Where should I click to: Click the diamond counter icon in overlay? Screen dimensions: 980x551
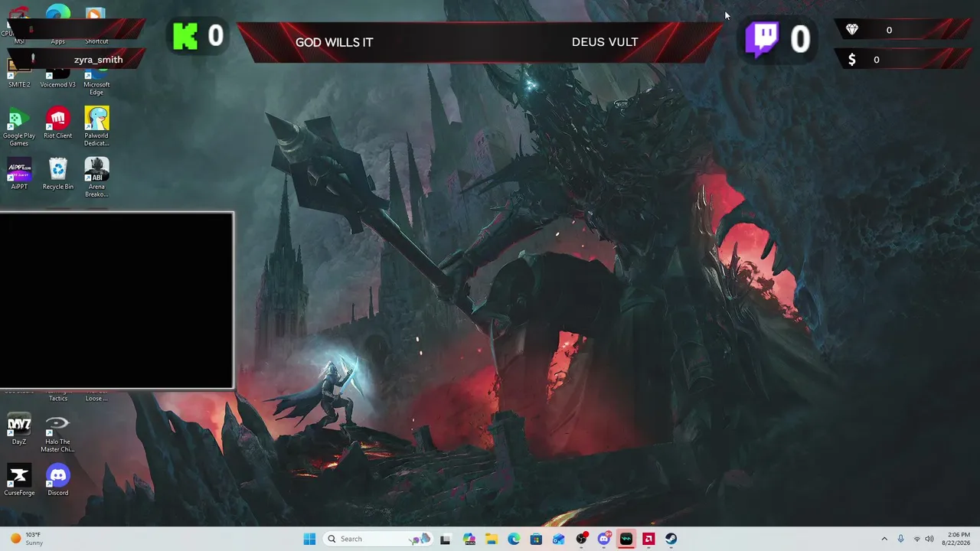pos(852,30)
